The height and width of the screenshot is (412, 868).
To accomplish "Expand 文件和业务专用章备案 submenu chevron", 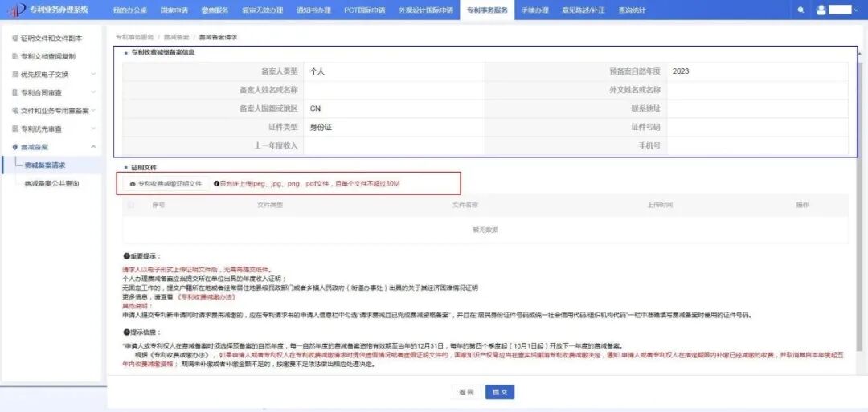I will (93, 111).
